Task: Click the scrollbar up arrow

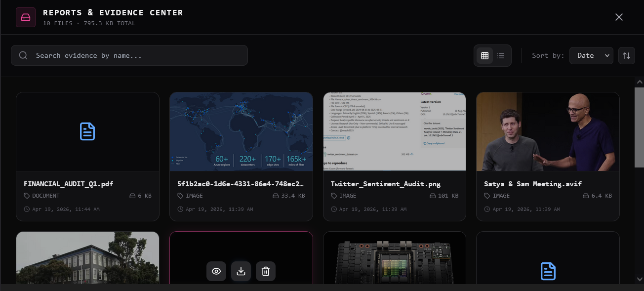Action: tap(639, 82)
